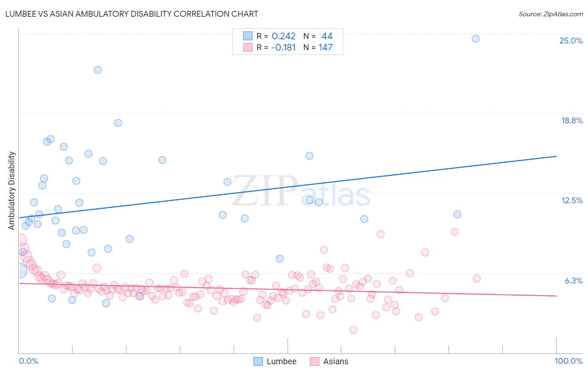This screenshot has width=588, height=373.
Task: Click the 18.8% y-axis label
Action: click(x=572, y=120)
